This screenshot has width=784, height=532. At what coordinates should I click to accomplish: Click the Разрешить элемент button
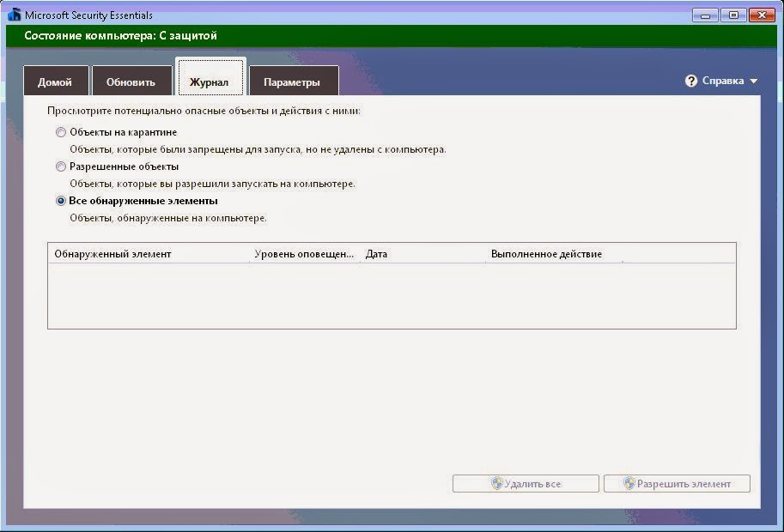click(x=677, y=484)
